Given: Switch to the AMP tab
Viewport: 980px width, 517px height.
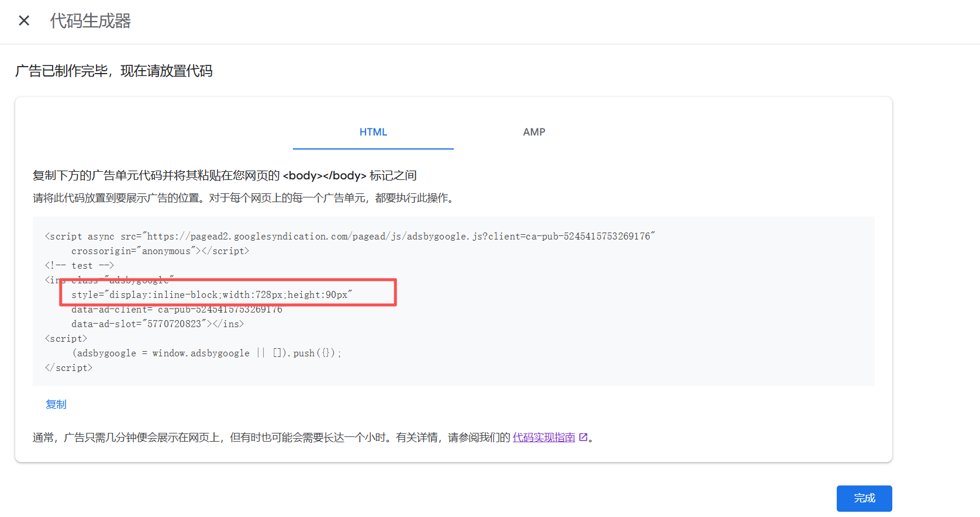Looking at the screenshot, I should [534, 132].
